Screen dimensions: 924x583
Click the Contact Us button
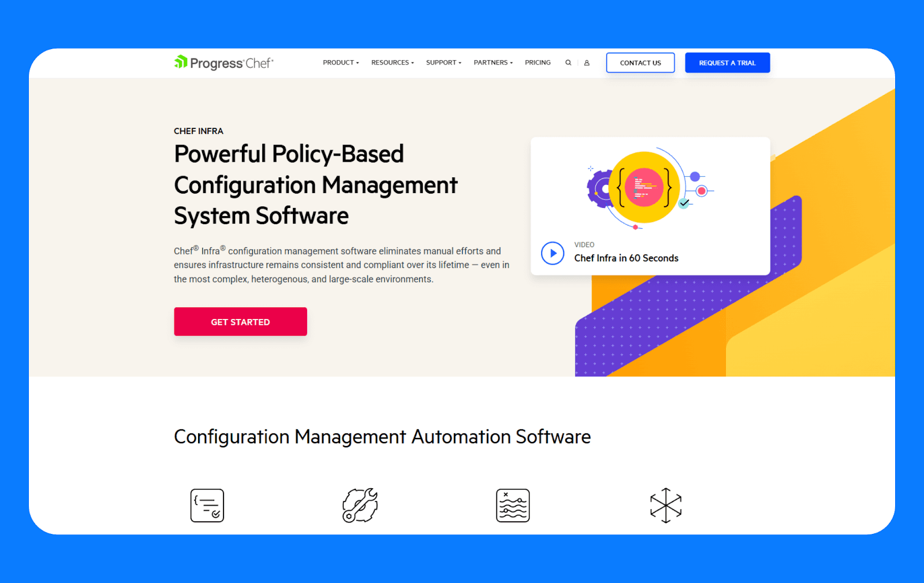640,62
